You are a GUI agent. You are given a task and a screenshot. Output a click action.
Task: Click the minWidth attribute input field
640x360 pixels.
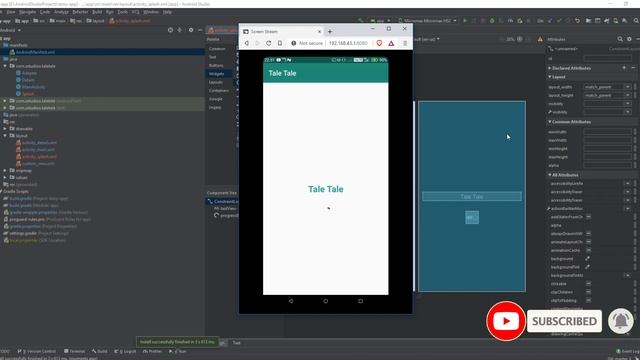[x=607, y=132]
